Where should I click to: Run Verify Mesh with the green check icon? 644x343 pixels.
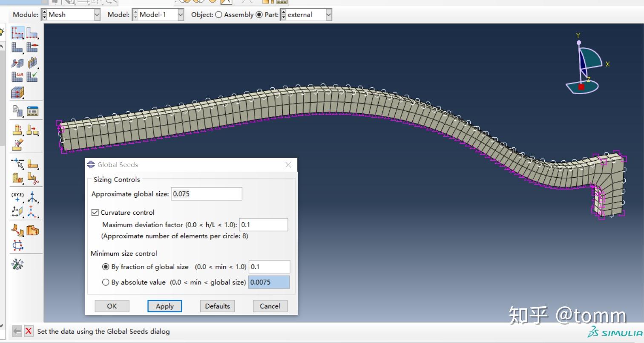point(33,78)
